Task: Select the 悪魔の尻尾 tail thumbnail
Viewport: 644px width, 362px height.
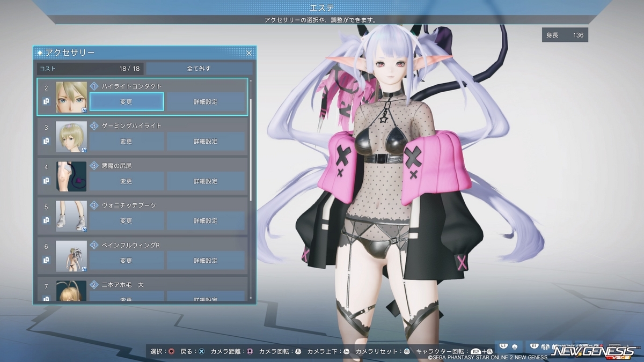Action: (x=71, y=176)
